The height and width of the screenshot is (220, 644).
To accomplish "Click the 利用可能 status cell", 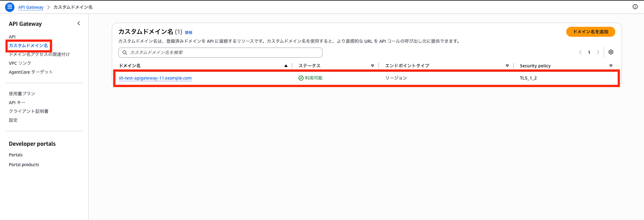I will (310, 78).
